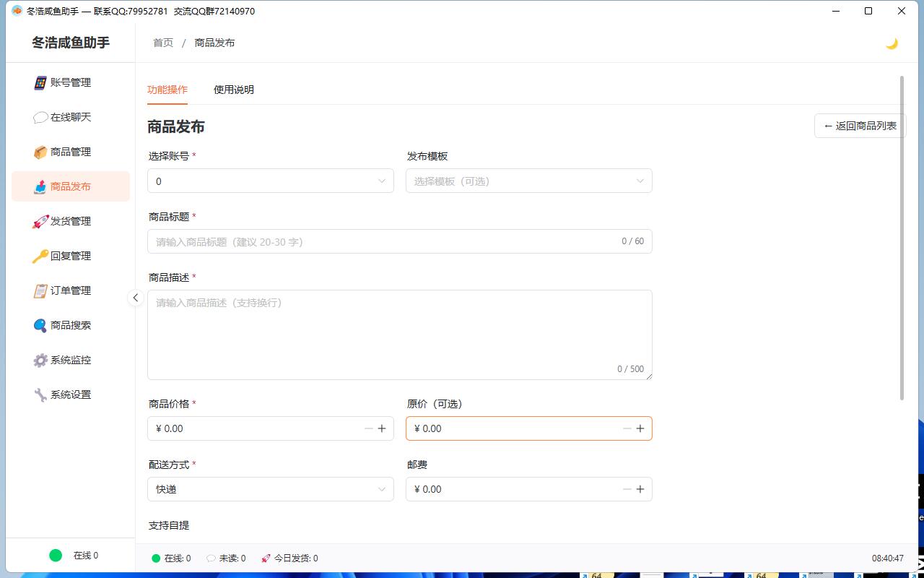Expand 配送方式 dropdown showing 快递
This screenshot has width=924, height=578.
coord(271,489)
